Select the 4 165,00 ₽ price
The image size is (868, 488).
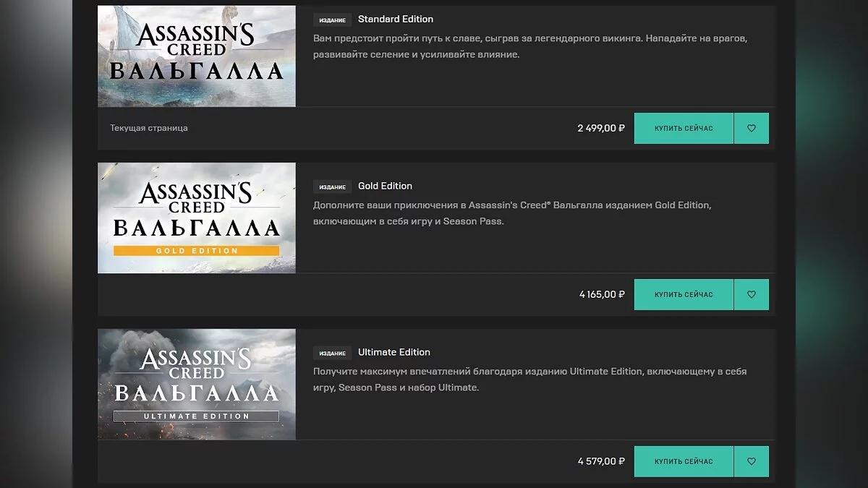pyautogui.click(x=602, y=295)
